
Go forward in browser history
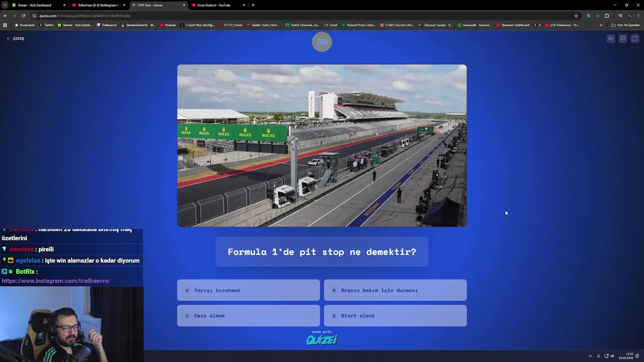coord(15,16)
